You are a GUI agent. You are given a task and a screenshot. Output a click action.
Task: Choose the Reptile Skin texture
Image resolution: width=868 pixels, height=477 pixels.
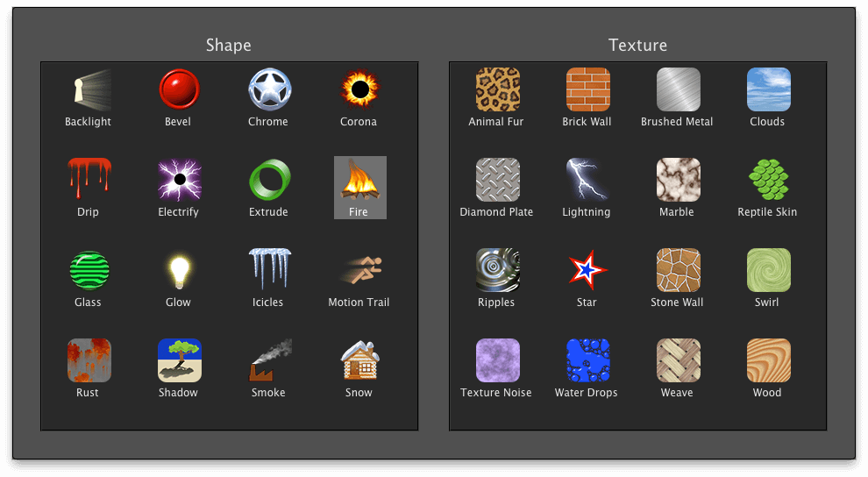coord(768,181)
